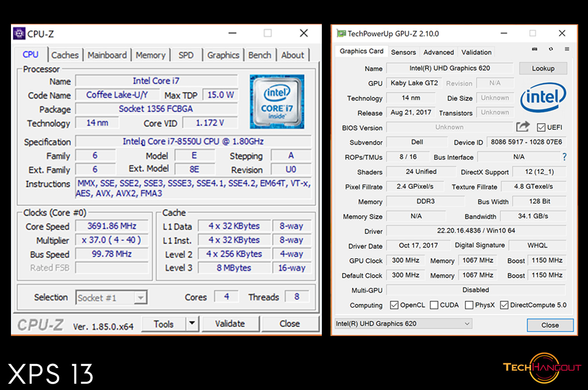Switch to the Sensors tab in GPU-Z
Image resolution: width=588 pixels, height=390 pixels.
pyautogui.click(x=403, y=52)
